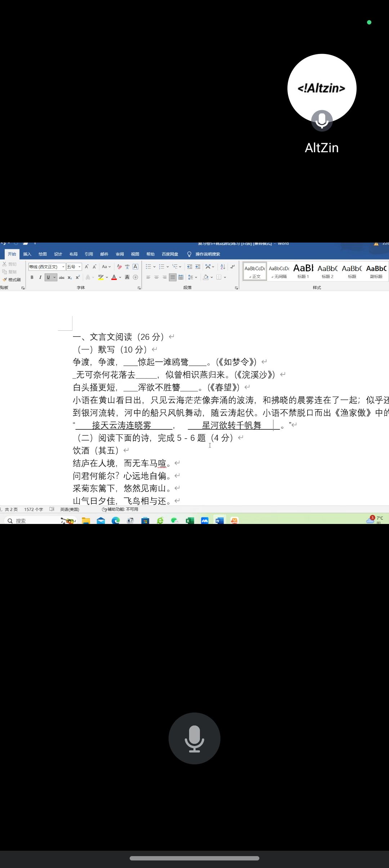Click the red font color button

click(114, 277)
